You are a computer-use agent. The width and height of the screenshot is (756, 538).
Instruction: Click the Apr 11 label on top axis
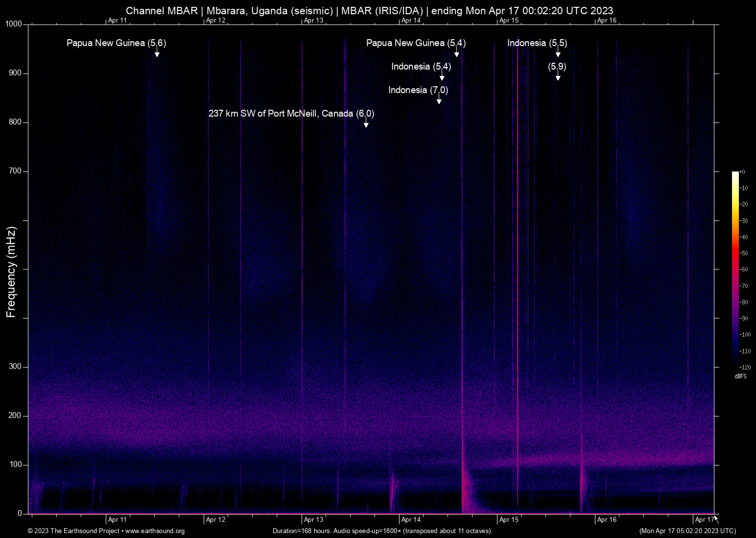[x=116, y=21]
